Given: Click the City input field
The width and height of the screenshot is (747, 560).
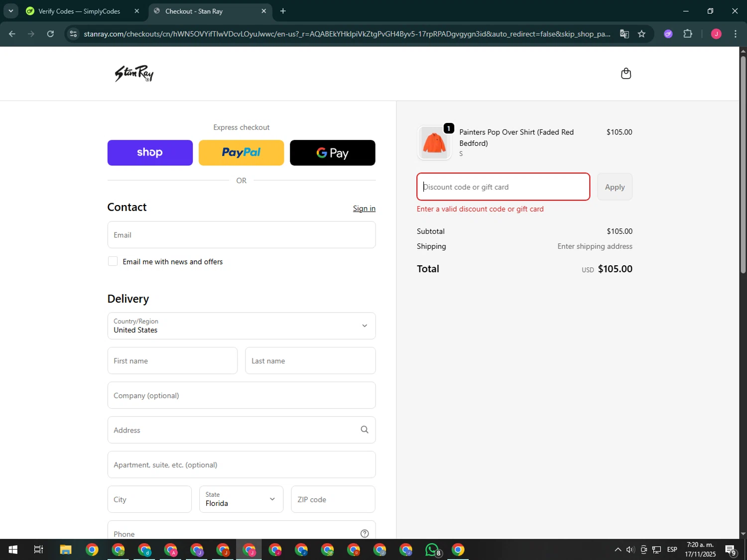Looking at the screenshot, I should [149, 499].
